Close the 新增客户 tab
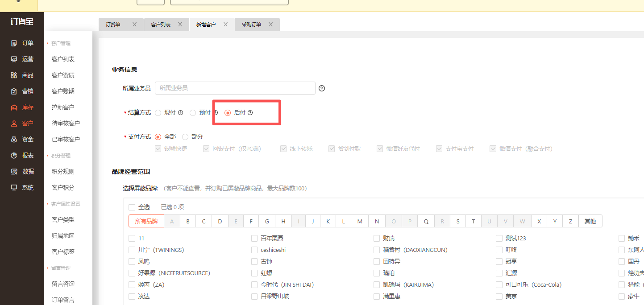Image resolution: width=644 pixels, height=305 pixels. (x=225, y=25)
